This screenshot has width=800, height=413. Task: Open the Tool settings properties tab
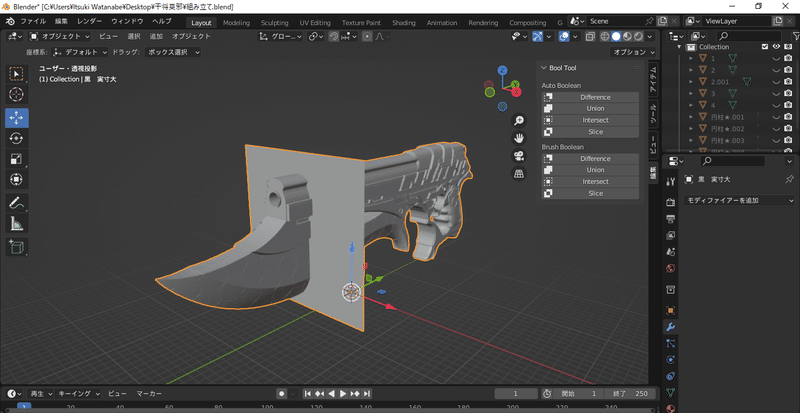[x=671, y=181]
